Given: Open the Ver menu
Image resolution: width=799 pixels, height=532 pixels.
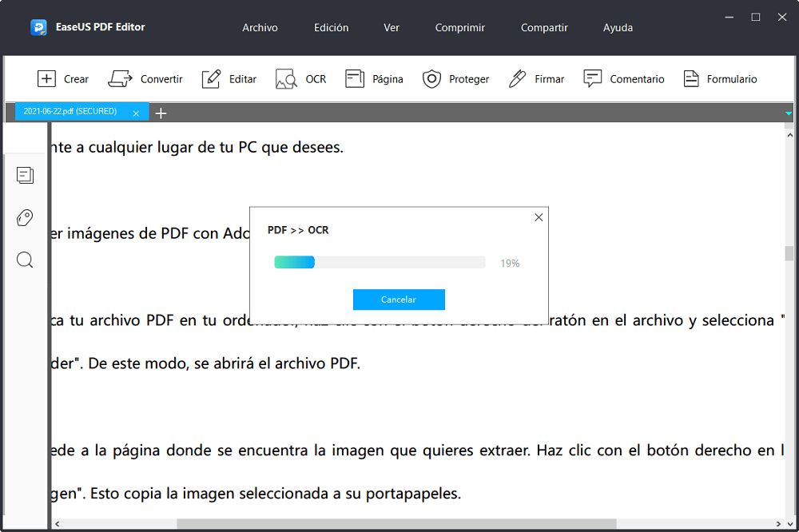Looking at the screenshot, I should pyautogui.click(x=391, y=27).
